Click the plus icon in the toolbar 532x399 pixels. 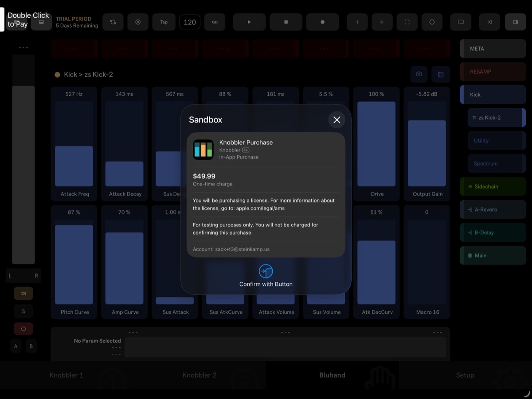pos(357,22)
